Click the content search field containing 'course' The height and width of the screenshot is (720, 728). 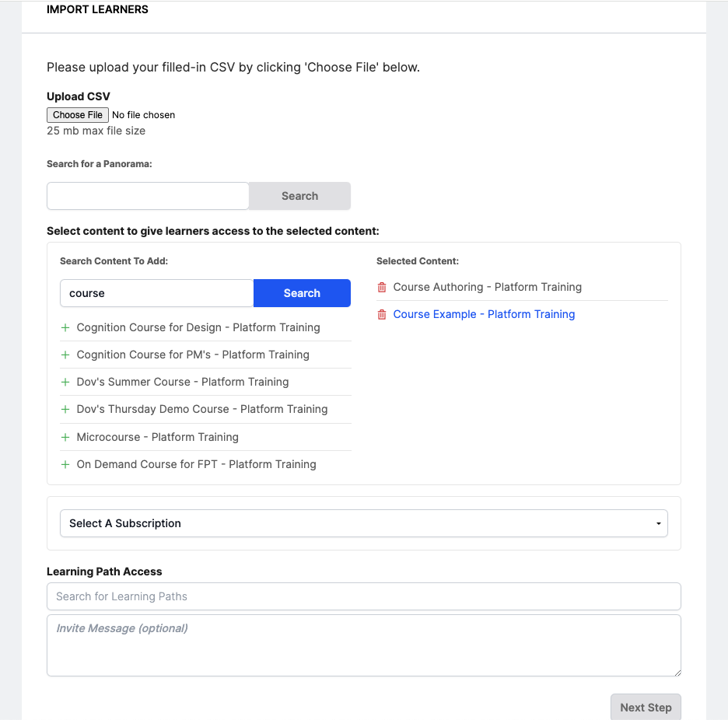click(156, 293)
